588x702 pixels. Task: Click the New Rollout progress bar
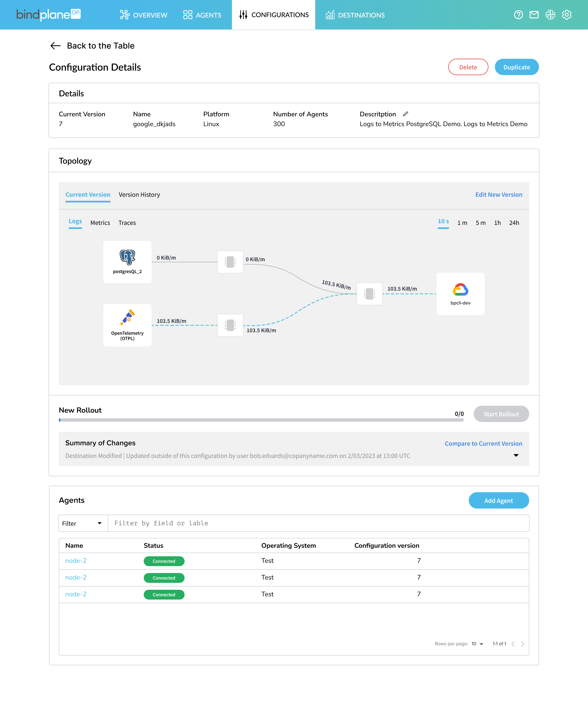point(261,420)
